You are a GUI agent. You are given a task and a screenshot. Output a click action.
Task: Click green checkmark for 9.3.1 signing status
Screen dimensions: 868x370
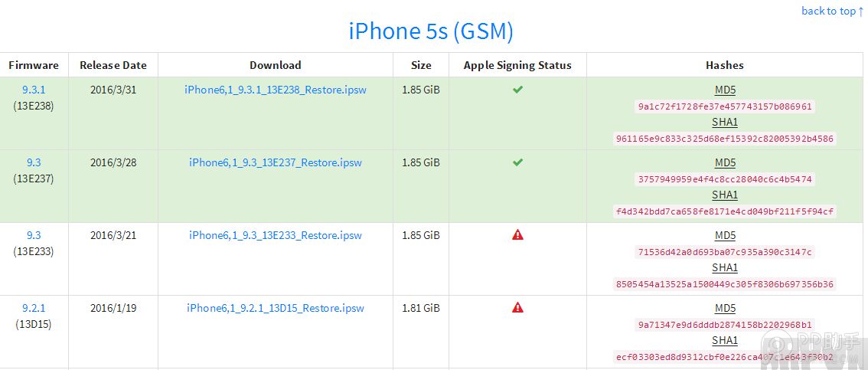[517, 90]
